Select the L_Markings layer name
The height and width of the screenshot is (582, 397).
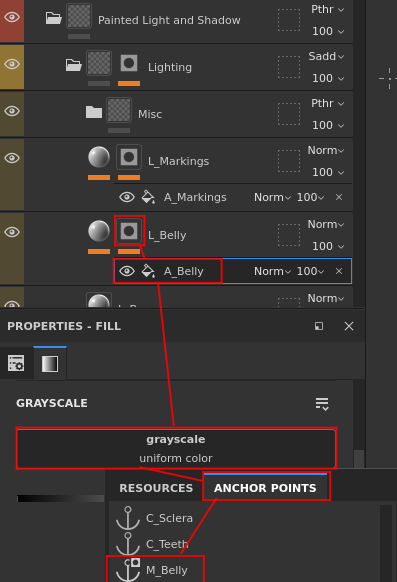pos(178,161)
